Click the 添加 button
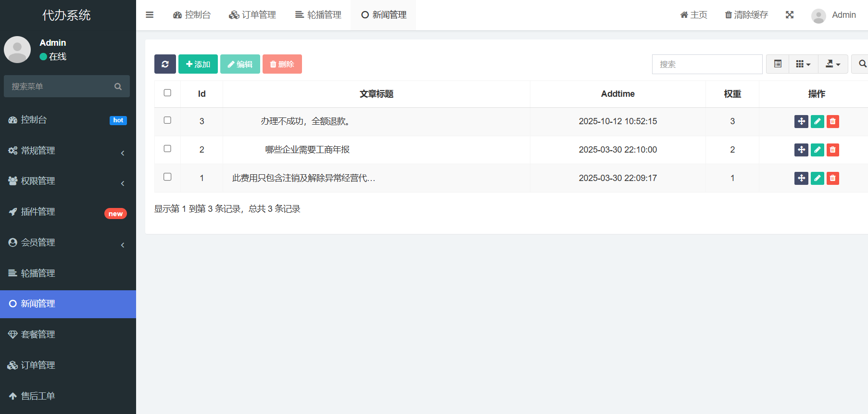Image resolution: width=868 pixels, height=414 pixels. [x=198, y=64]
